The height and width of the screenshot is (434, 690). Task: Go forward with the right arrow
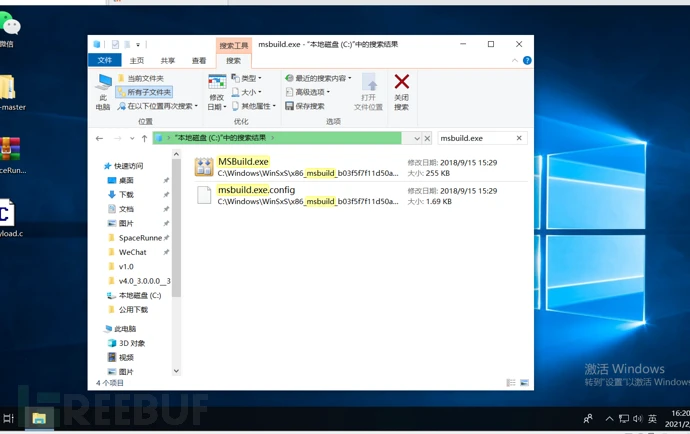[117, 138]
